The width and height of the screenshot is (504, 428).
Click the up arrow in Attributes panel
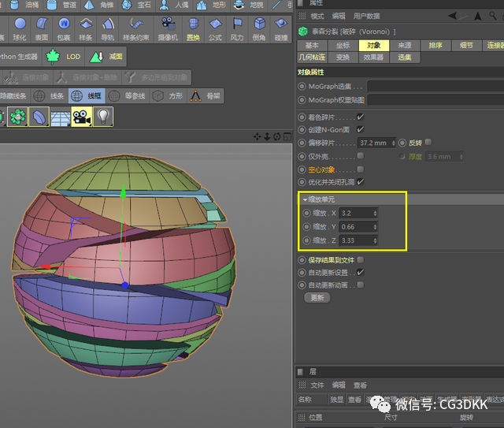point(478,16)
